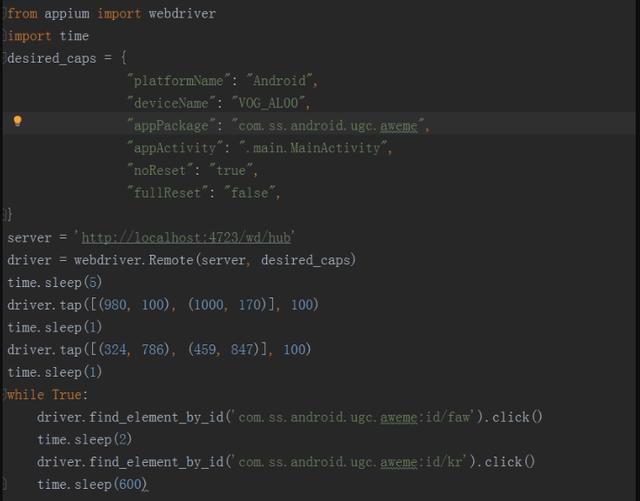Collapse the desired_caps dictionary fold marker
The image size is (640, 501).
(x=4, y=58)
